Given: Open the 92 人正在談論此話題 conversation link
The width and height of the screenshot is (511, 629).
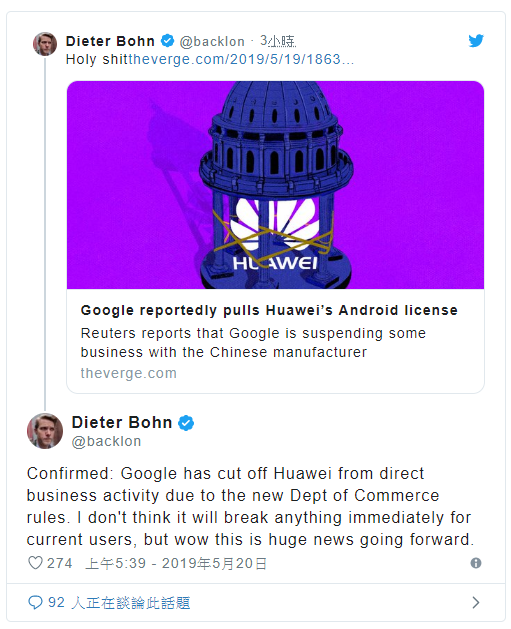Looking at the screenshot, I should [119, 603].
